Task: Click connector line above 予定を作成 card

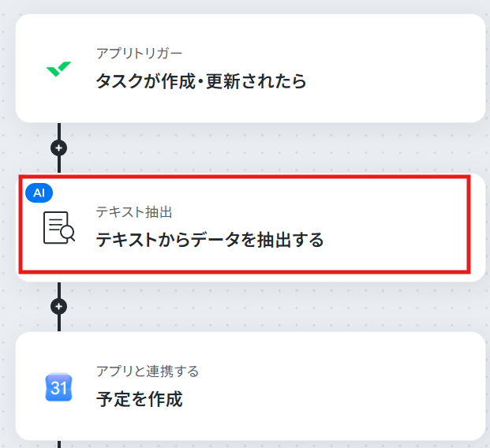Action: click(x=59, y=323)
